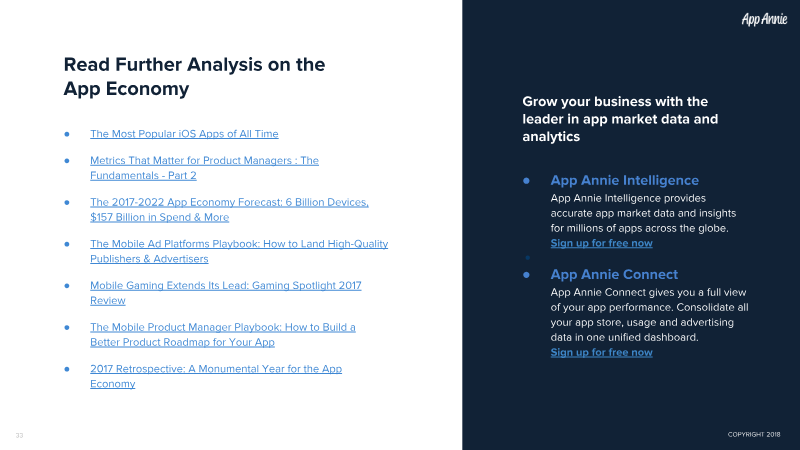Image resolution: width=800 pixels, height=450 pixels.
Task: Open 'The Most Popular iOS Apps of All Time' link
Action: point(184,134)
